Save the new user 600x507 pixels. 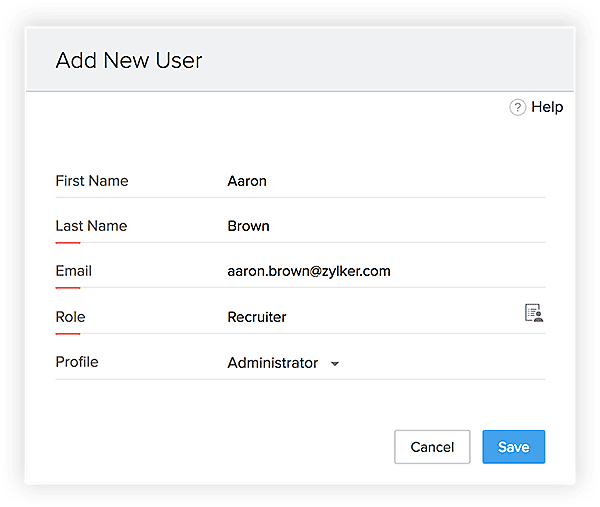[514, 447]
